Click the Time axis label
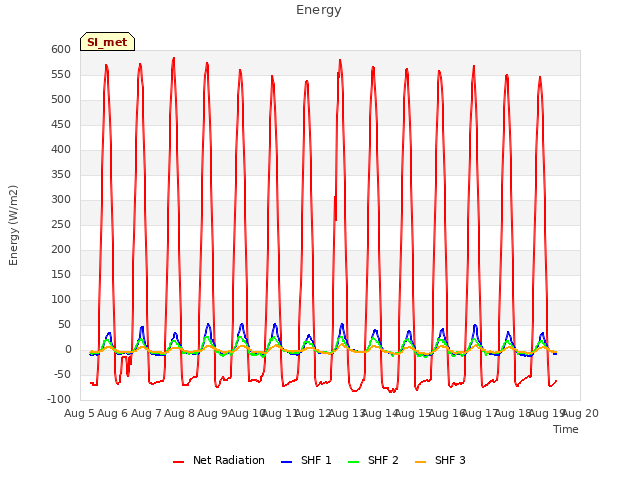 point(566,429)
